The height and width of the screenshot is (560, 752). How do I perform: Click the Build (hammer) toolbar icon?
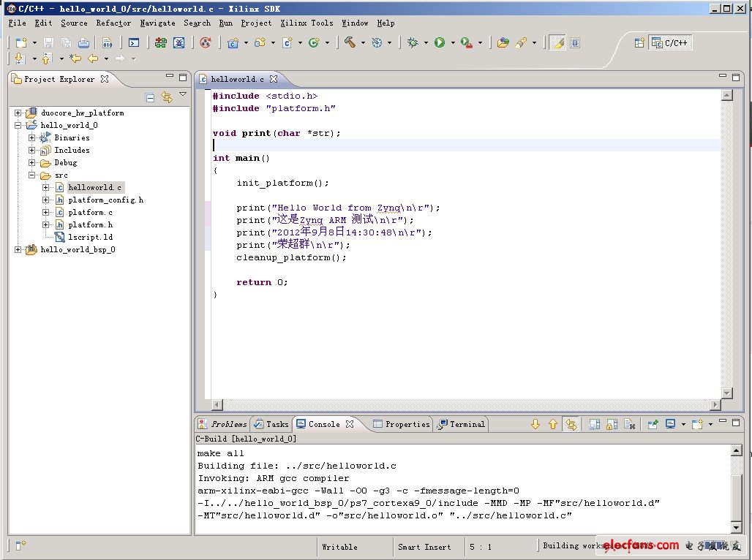click(350, 43)
